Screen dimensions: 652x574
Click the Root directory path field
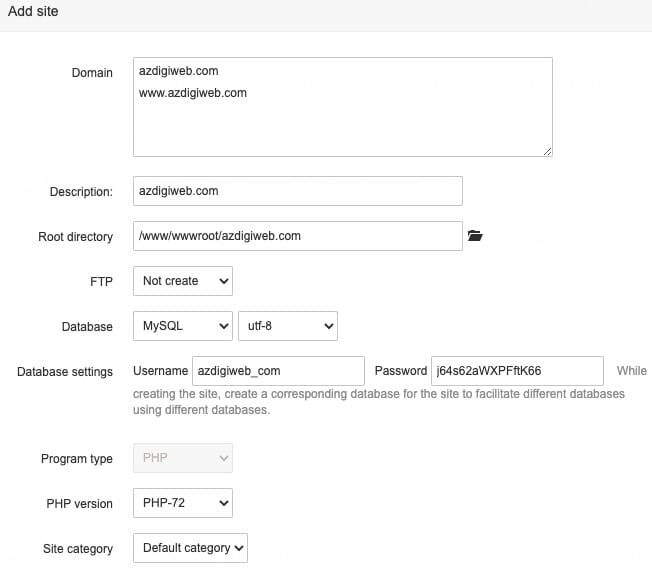point(298,236)
